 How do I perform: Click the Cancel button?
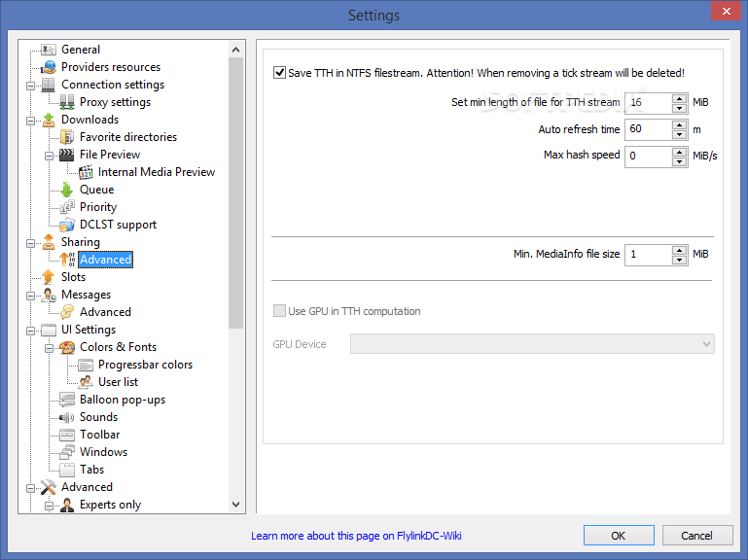697,535
